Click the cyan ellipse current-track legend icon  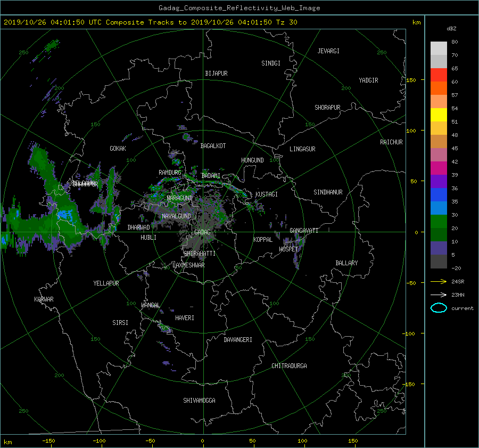[439, 308]
